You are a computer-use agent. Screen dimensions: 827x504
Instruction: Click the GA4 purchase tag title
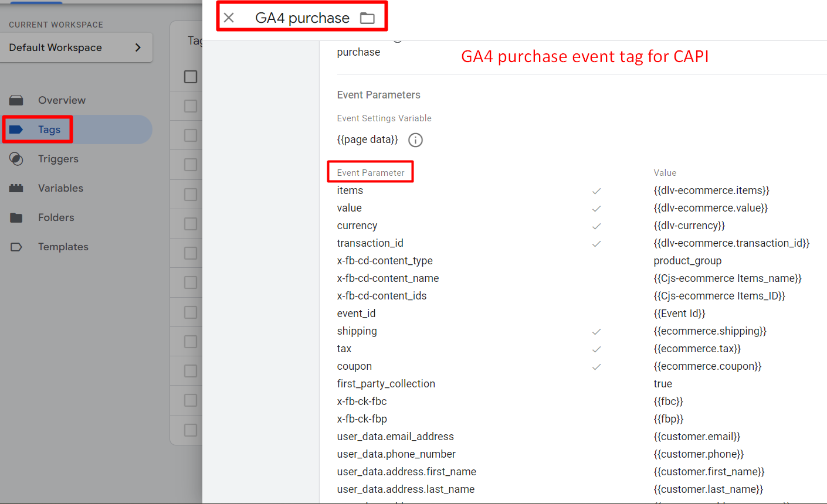point(302,18)
